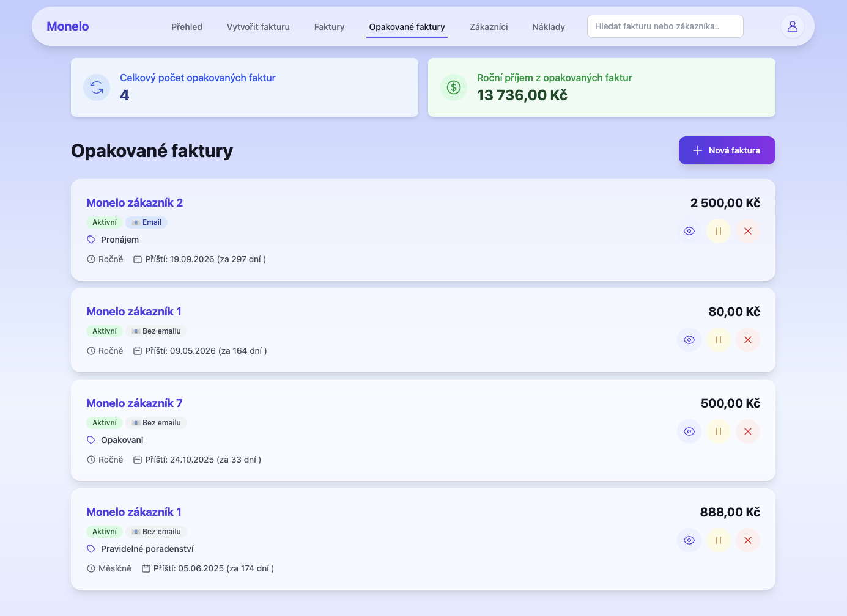Cancel the 80,00 Kč recurring invoice
The width and height of the screenshot is (847, 616).
click(x=748, y=340)
